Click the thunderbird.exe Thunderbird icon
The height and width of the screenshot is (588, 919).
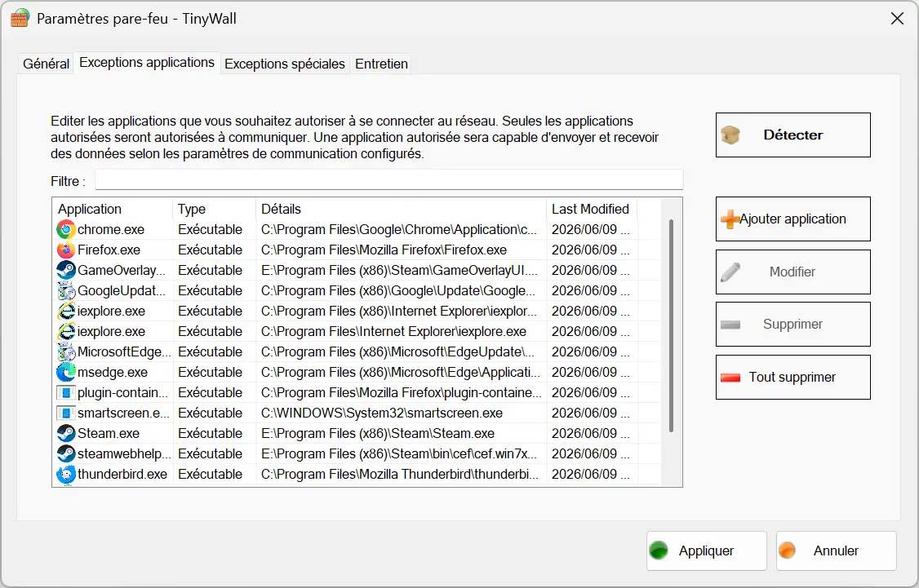click(66, 475)
